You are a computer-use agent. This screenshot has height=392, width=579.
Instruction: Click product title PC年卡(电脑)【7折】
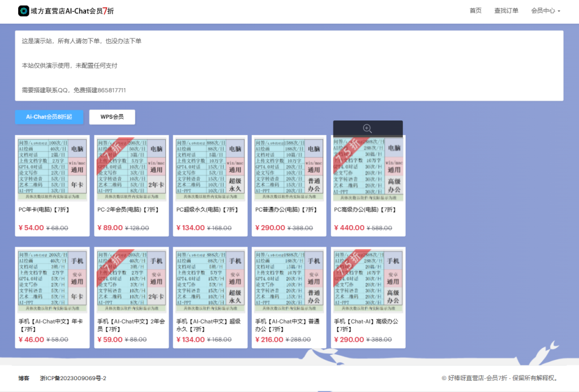click(x=44, y=210)
